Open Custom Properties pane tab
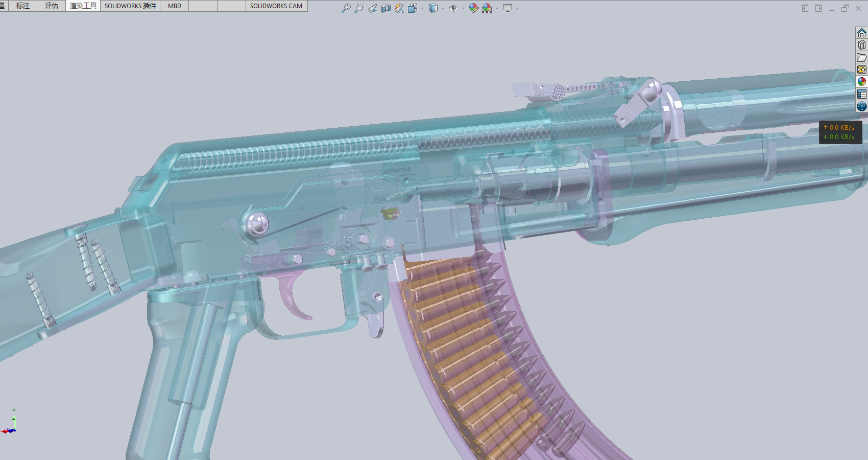868x460 pixels. tap(862, 94)
